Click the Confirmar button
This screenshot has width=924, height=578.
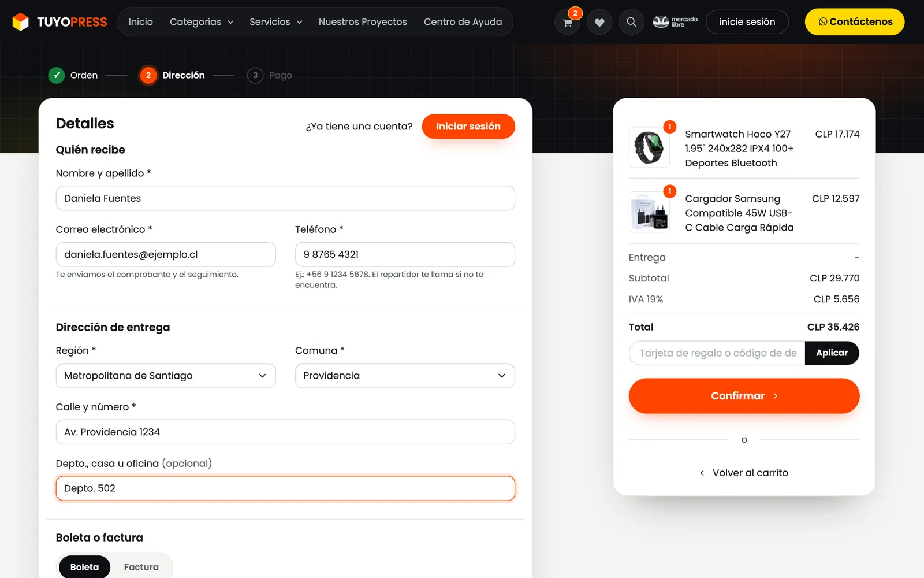(744, 396)
